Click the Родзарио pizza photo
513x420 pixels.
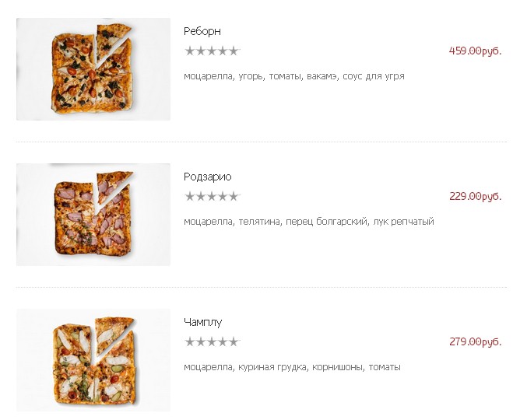click(93, 215)
